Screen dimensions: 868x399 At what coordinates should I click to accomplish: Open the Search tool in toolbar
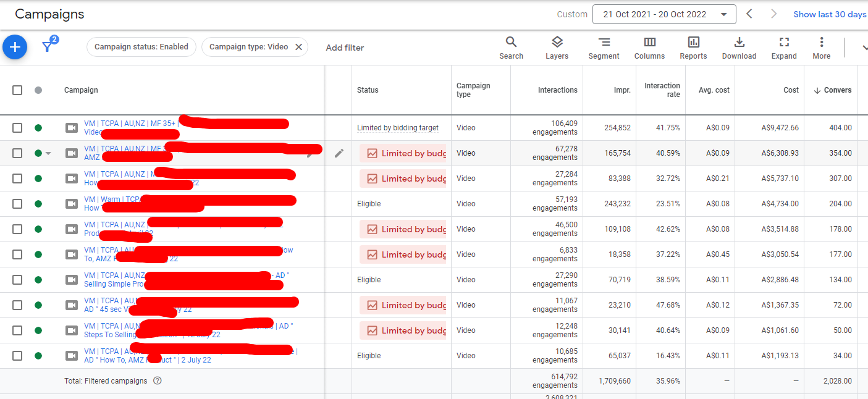pos(511,48)
